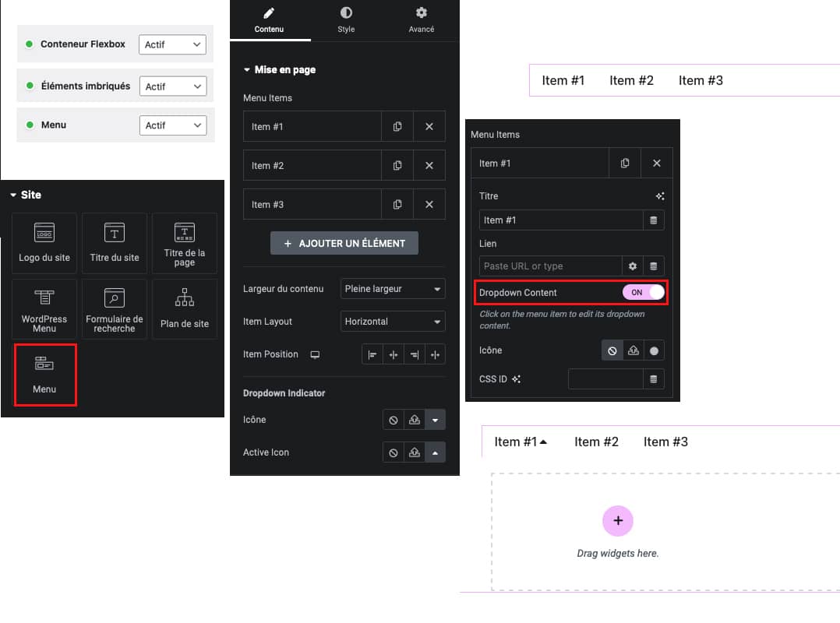Select the Formulaire de recherche widget
Viewport: 840px width, 623px height.
pyautogui.click(x=114, y=309)
